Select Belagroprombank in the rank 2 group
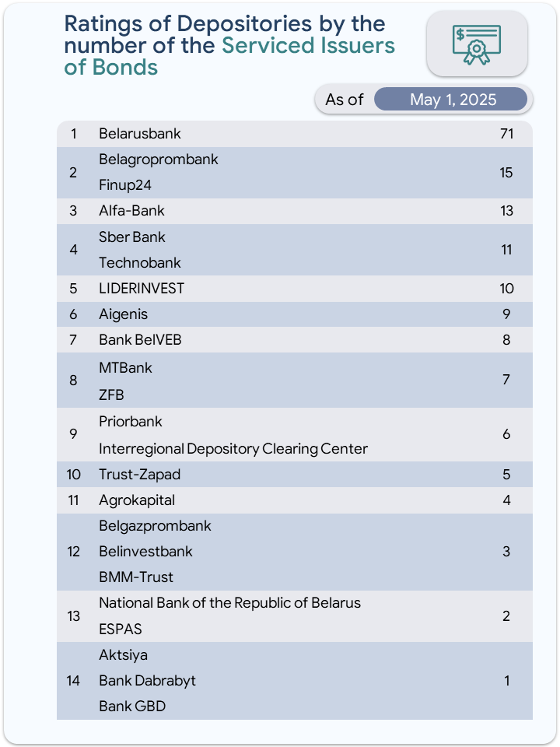Screen dimensions: 560x747 (x=158, y=159)
